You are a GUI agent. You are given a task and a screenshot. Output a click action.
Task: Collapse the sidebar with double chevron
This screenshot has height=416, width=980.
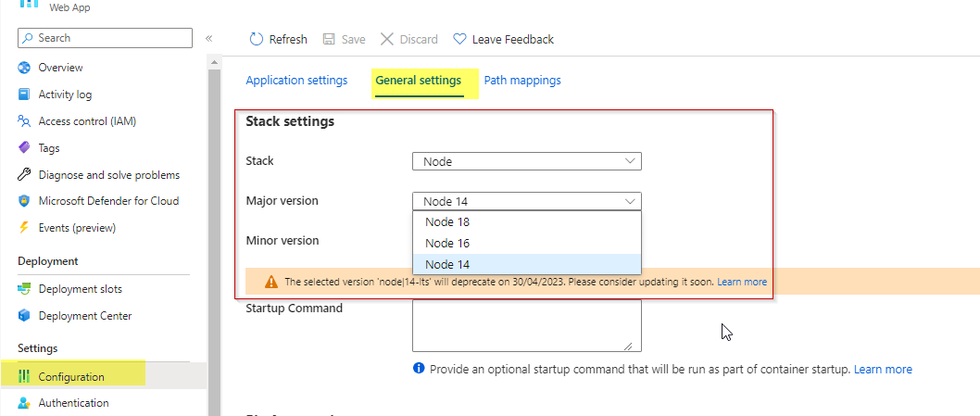tap(208, 38)
